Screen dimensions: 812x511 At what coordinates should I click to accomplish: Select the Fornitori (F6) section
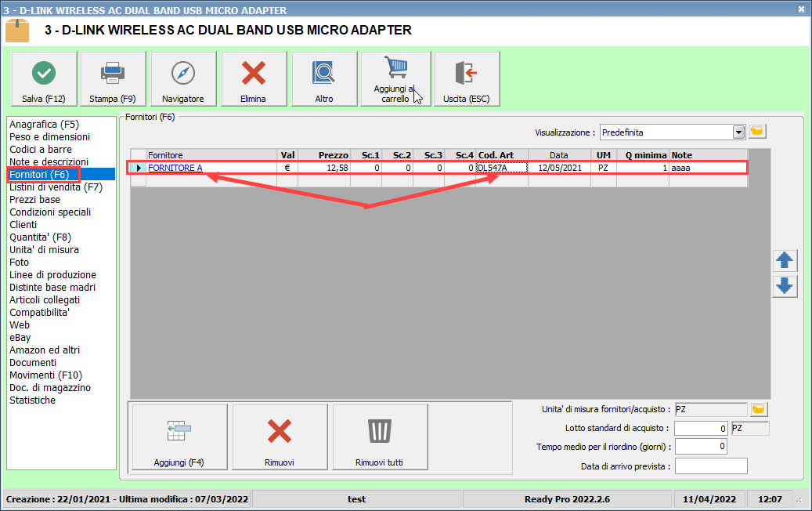39,175
